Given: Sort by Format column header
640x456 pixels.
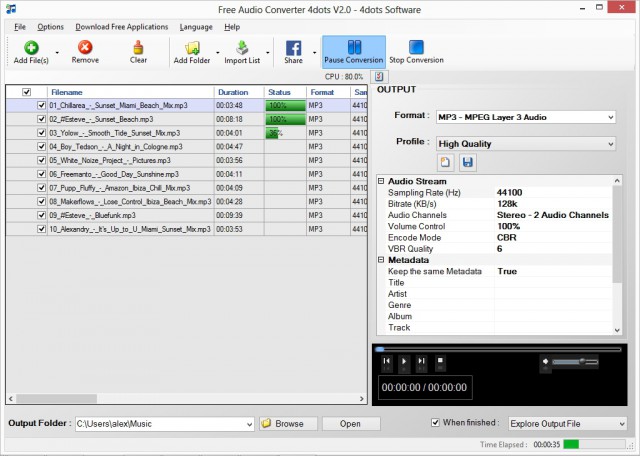Looking at the screenshot, I should 329,92.
